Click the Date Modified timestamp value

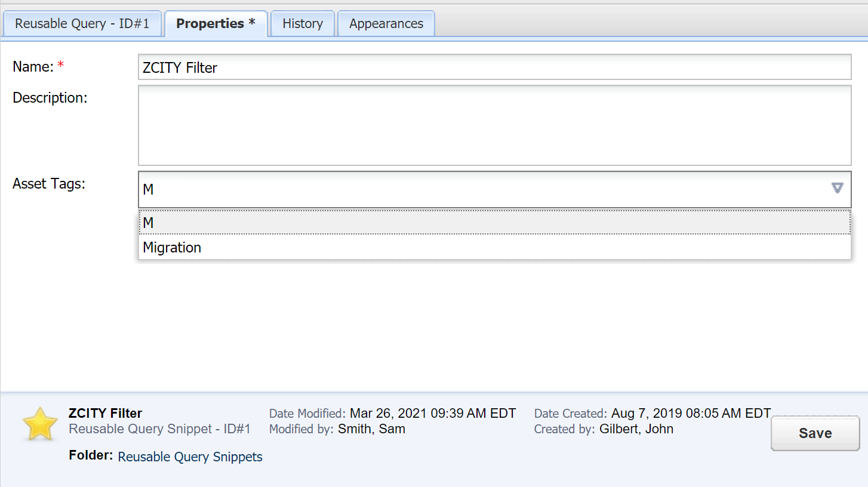pyautogui.click(x=433, y=413)
